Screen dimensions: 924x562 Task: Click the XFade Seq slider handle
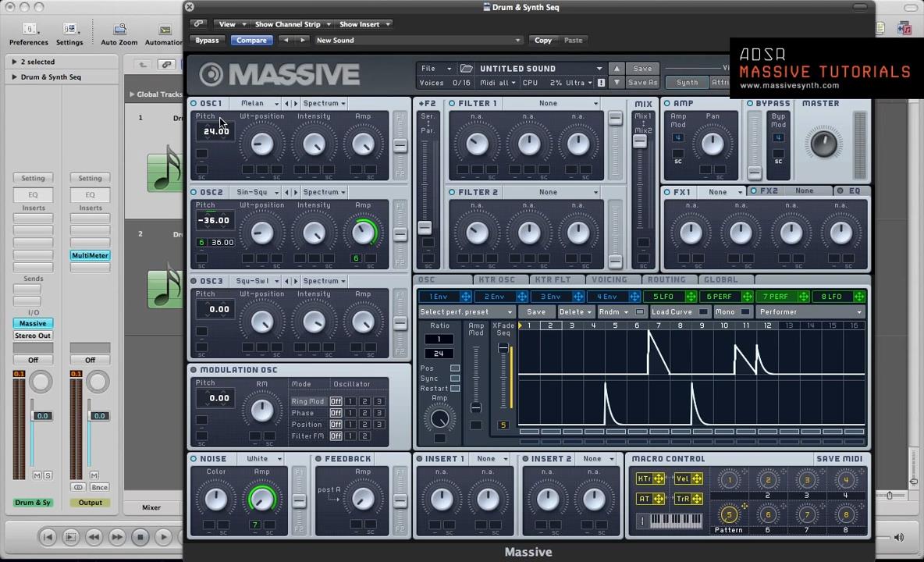pyautogui.click(x=503, y=348)
